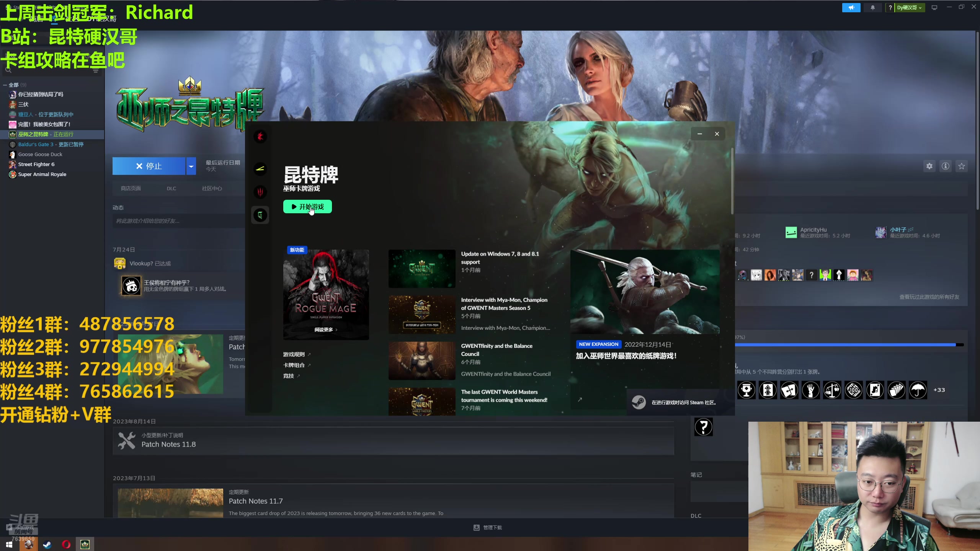Click the activity status input field
This screenshot has height=551, width=980.
coord(179,221)
